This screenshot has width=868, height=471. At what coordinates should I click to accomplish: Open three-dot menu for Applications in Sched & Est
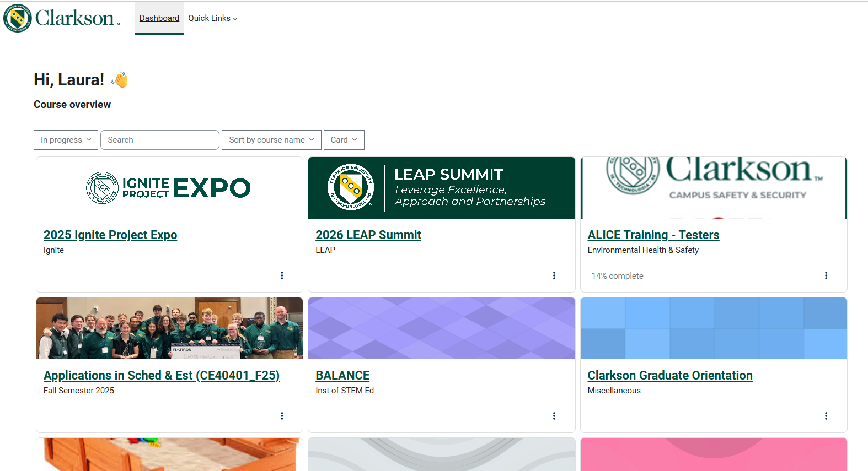coord(282,416)
